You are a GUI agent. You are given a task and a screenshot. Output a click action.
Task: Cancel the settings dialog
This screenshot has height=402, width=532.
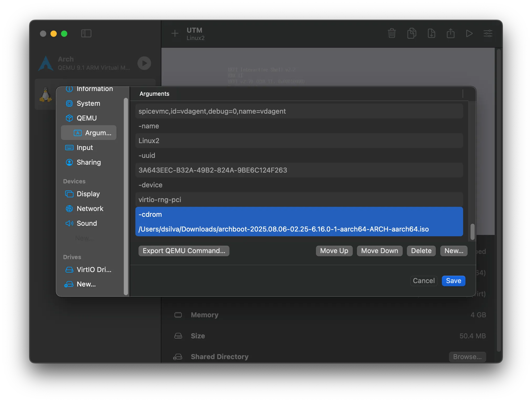pos(424,281)
